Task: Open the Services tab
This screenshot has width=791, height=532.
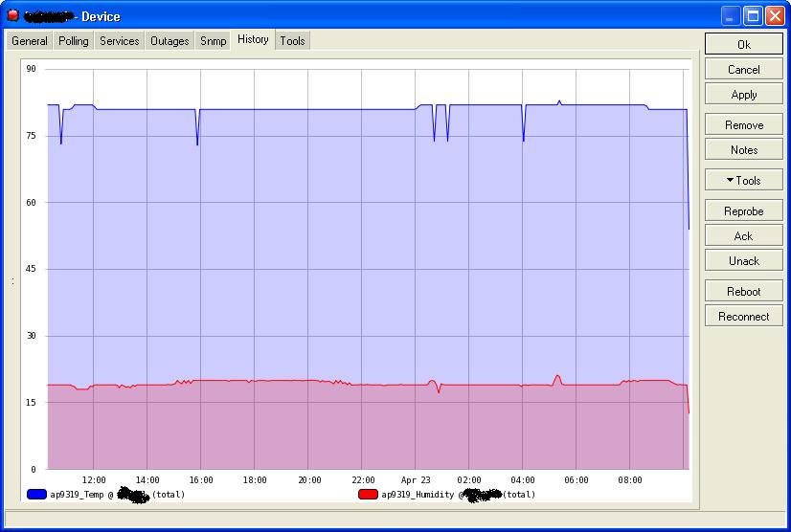Action: click(119, 41)
